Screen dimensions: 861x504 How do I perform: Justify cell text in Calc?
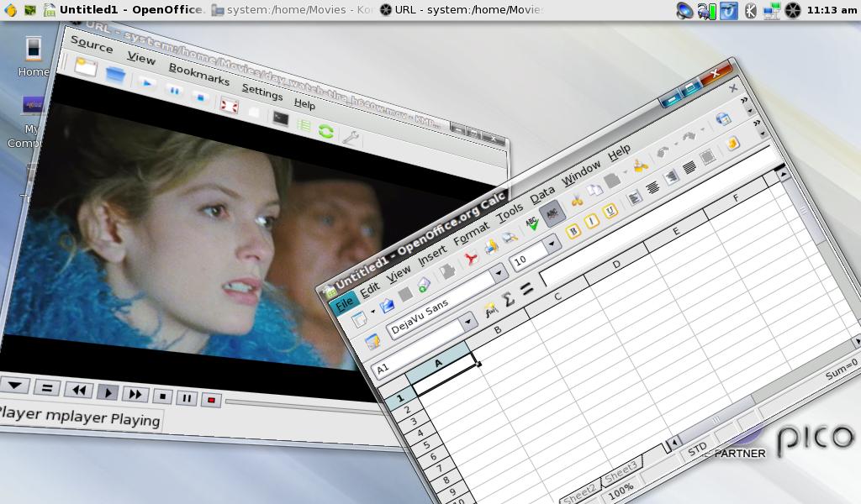pyautogui.click(x=689, y=167)
